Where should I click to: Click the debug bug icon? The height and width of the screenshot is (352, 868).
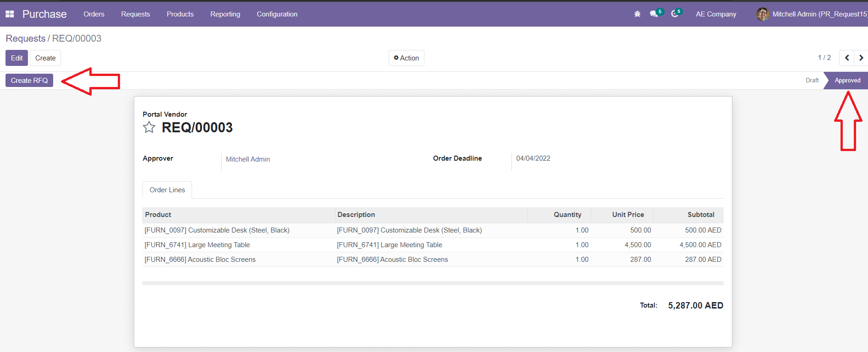pyautogui.click(x=637, y=14)
